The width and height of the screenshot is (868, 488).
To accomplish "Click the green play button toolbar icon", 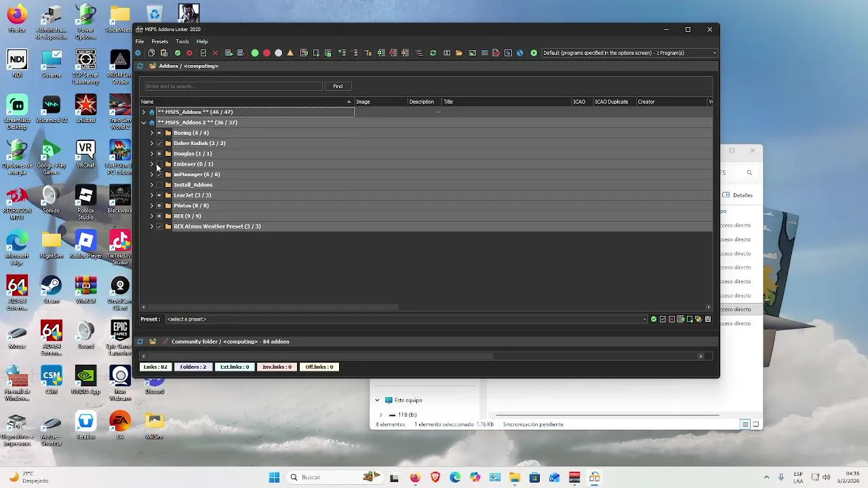I will coord(534,53).
